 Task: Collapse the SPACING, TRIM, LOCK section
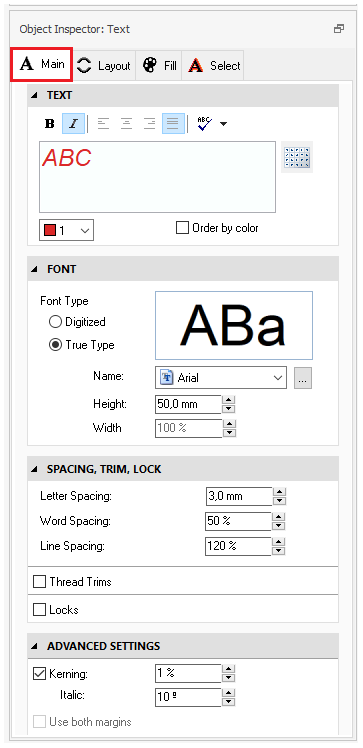click(34, 470)
